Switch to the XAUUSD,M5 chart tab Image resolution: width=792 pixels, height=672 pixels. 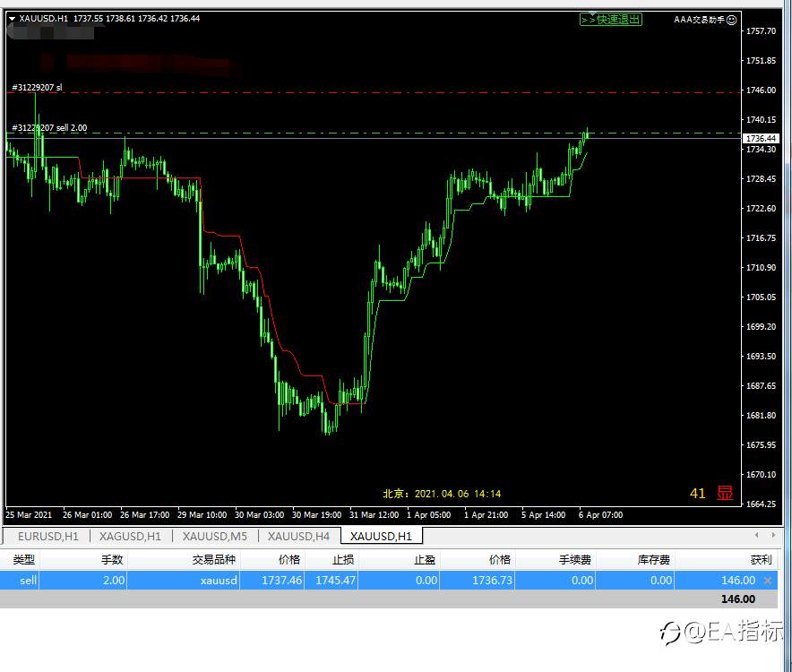pyautogui.click(x=215, y=536)
